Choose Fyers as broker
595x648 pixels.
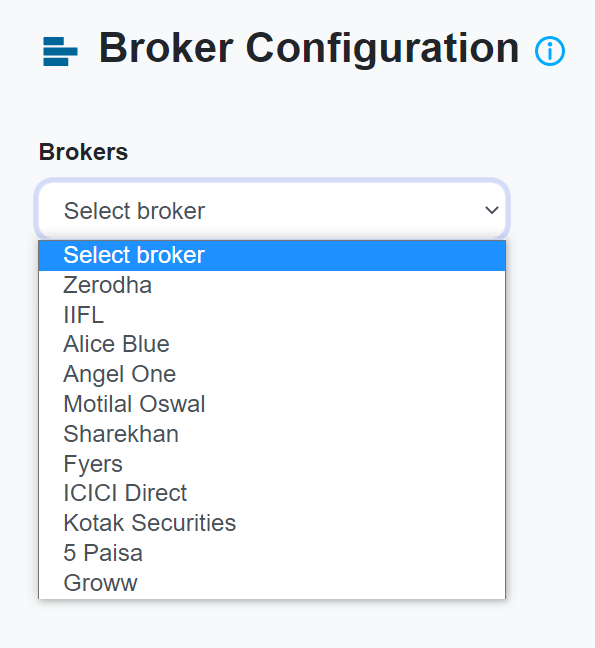tap(272, 464)
